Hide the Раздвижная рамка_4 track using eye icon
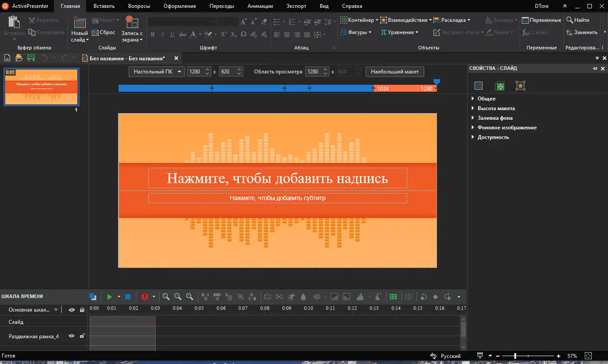The image size is (608, 364). [72, 336]
